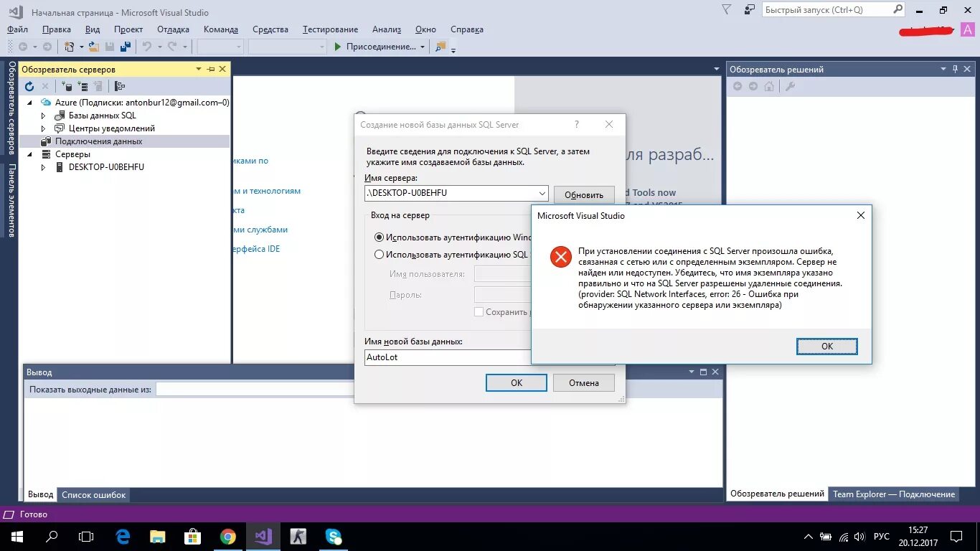This screenshot has height=551, width=980.
Task: Click the green Start arrow icon
Action: coord(339,47)
